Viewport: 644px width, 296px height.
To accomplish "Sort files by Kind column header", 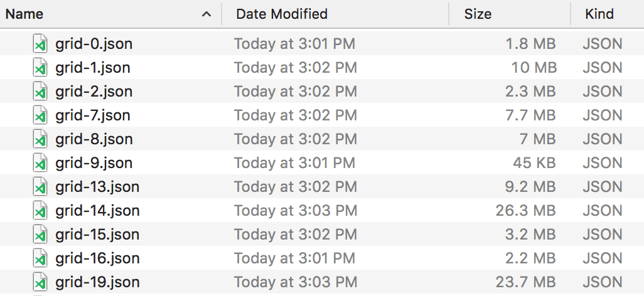I will pos(599,14).
